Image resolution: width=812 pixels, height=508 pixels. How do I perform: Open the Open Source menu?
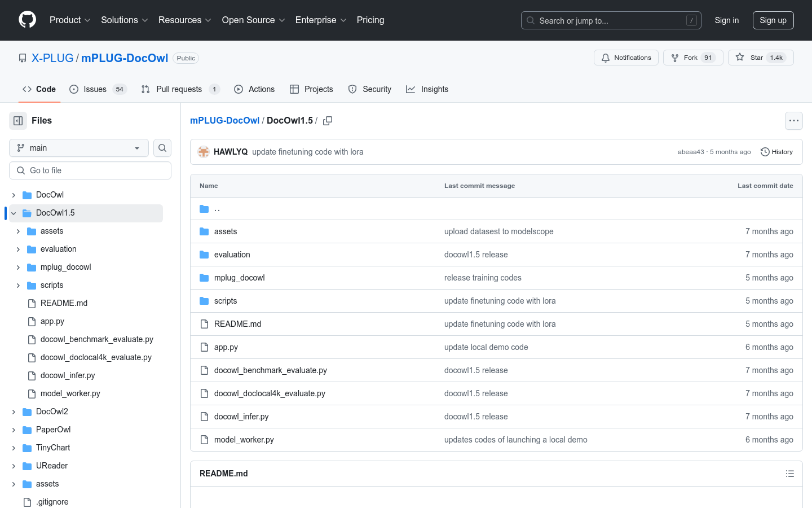tap(253, 20)
